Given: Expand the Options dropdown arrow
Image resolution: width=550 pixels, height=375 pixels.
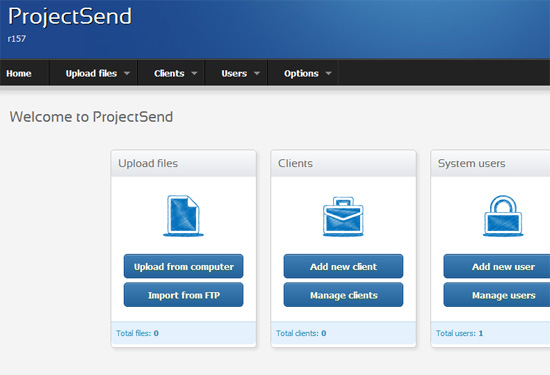Looking at the screenshot, I should pos(328,73).
